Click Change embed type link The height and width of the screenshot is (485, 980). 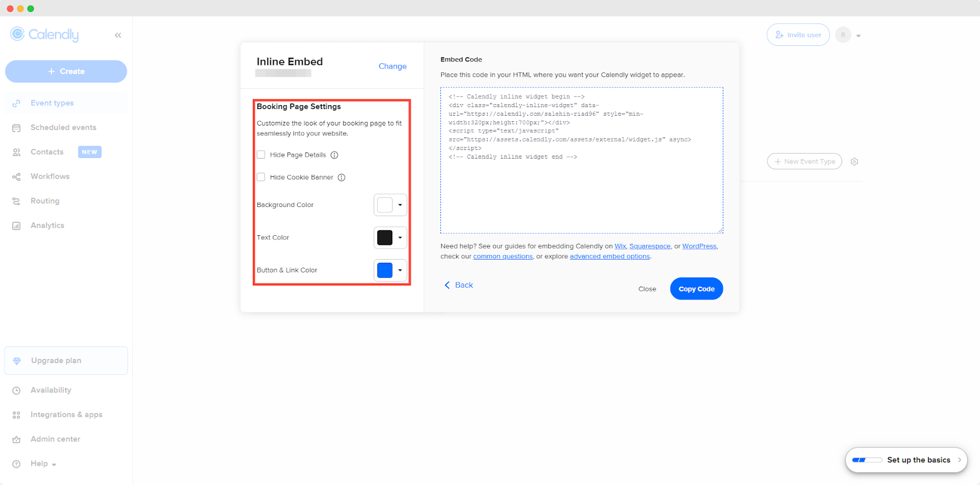(393, 66)
